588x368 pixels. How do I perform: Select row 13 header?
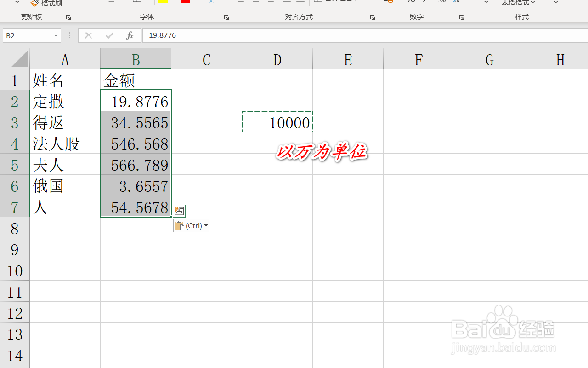[15, 334]
